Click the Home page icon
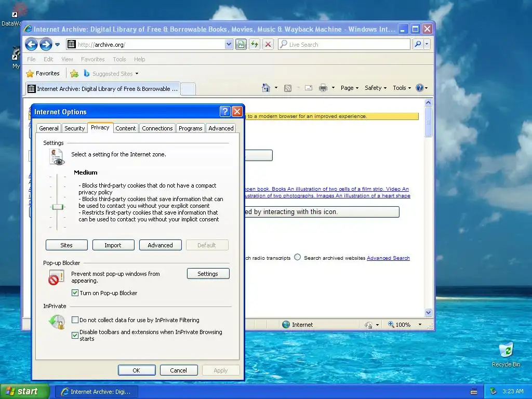The image size is (532, 399). point(266,88)
